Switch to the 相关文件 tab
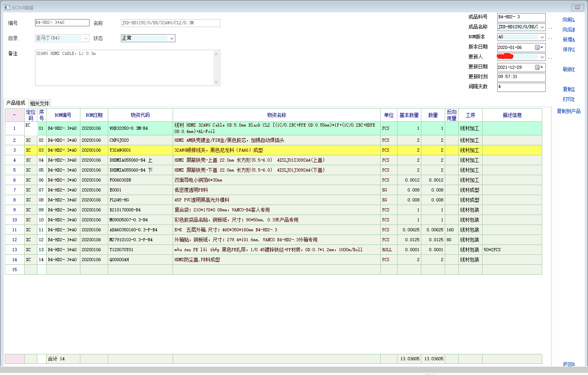Viewport: 588px width, 375px height. (x=39, y=104)
